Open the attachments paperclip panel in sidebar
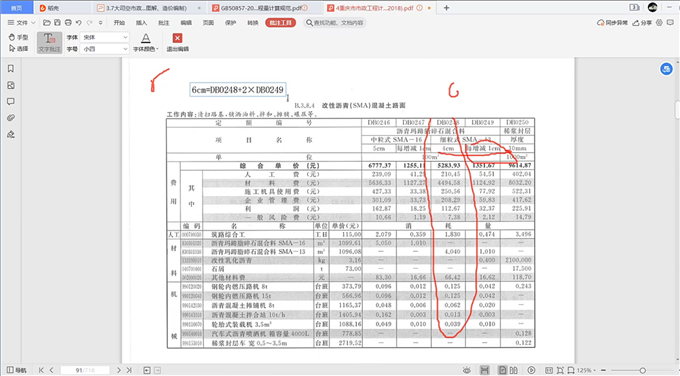680x376 pixels. pos(11,118)
